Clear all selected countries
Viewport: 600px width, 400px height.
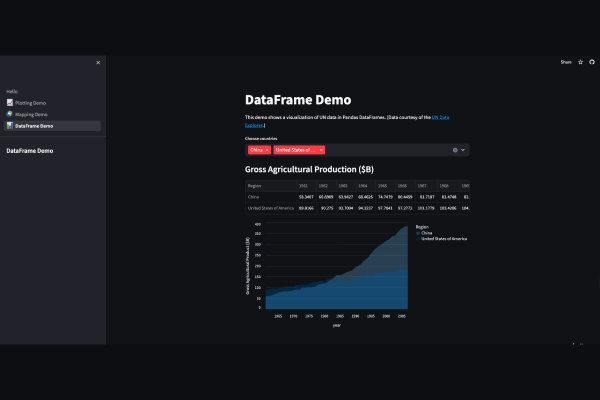(x=455, y=150)
